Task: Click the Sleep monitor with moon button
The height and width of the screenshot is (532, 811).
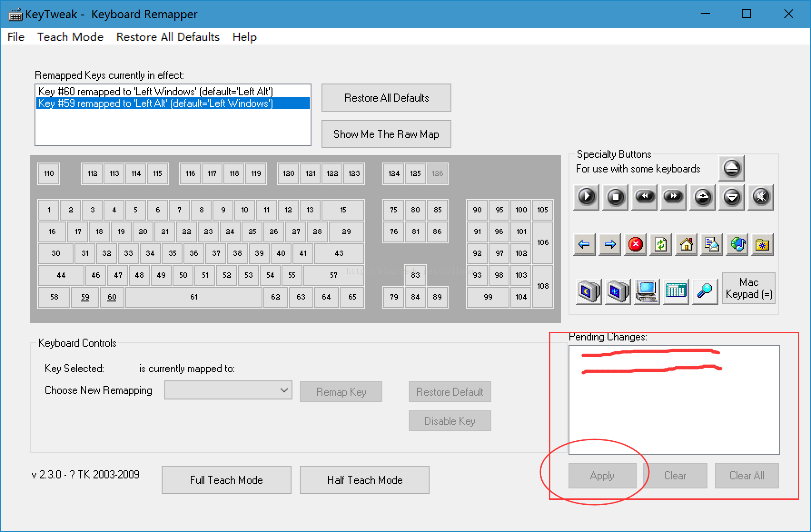Action: tap(589, 291)
